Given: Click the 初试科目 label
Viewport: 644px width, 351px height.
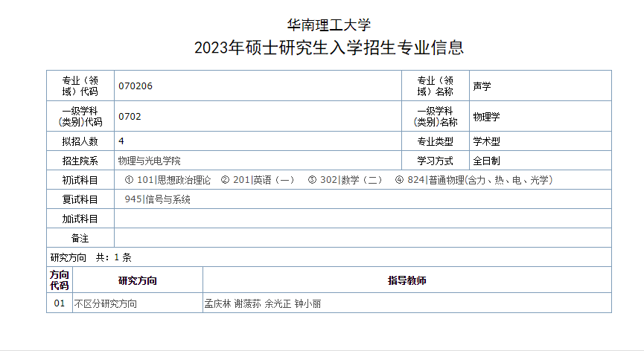Looking at the screenshot, I should (80, 180).
